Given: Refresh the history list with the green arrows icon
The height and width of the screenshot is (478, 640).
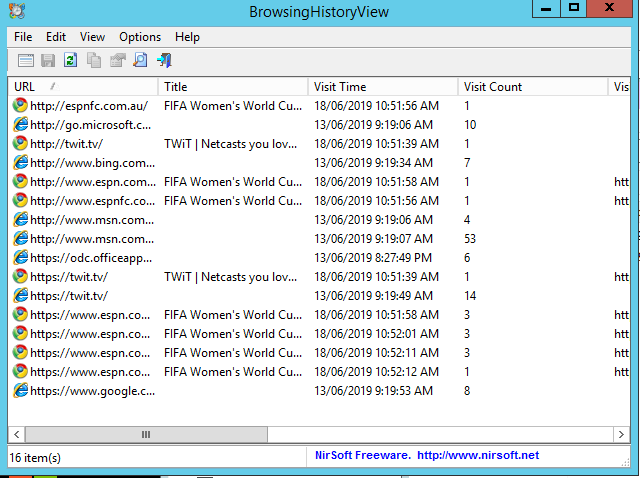Looking at the screenshot, I should (x=71, y=60).
